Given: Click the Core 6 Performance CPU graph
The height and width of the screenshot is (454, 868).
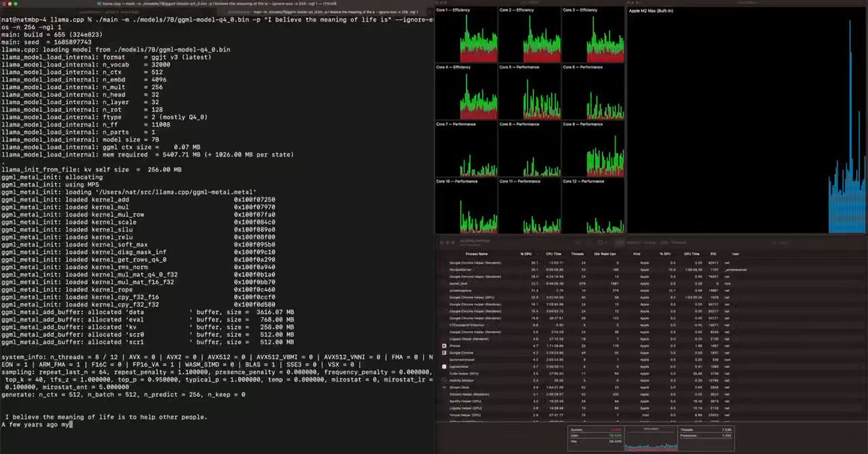Looking at the screenshot, I should (593, 90).
